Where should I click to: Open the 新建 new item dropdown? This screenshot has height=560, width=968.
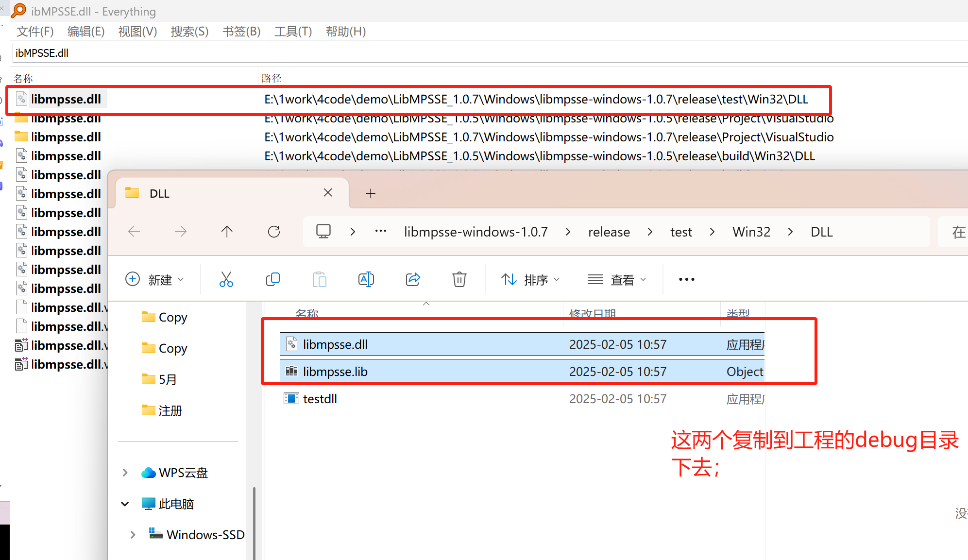pyautogui.click(x=154, y=280)
